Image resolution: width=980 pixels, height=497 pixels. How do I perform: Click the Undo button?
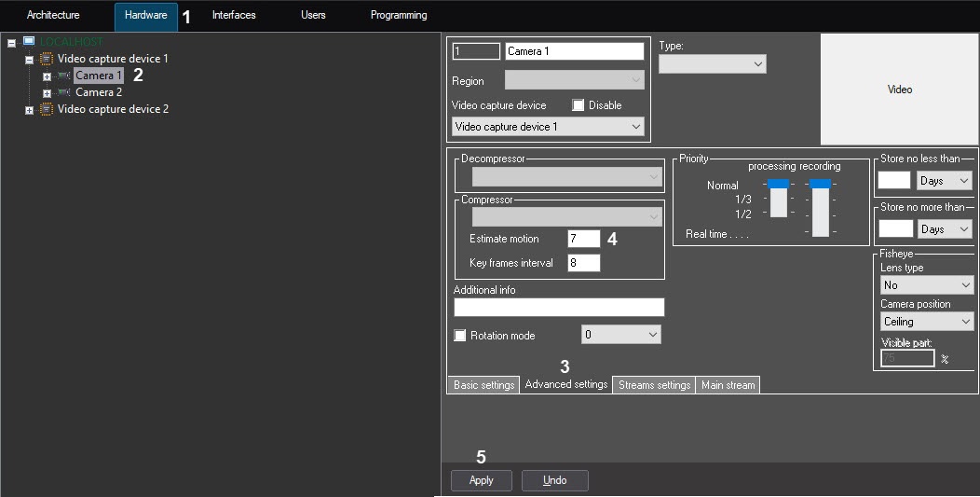pyautogui.click(x=554, y=480)
